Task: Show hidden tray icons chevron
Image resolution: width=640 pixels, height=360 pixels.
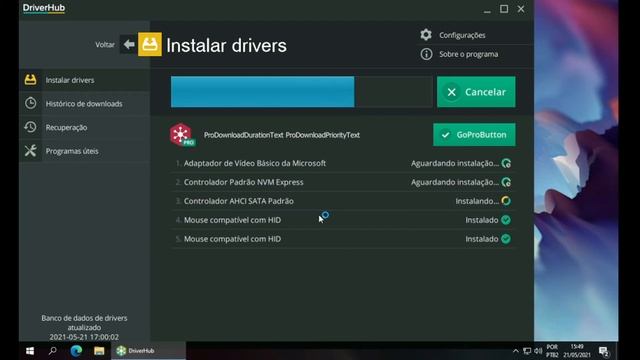Action: 516,351
